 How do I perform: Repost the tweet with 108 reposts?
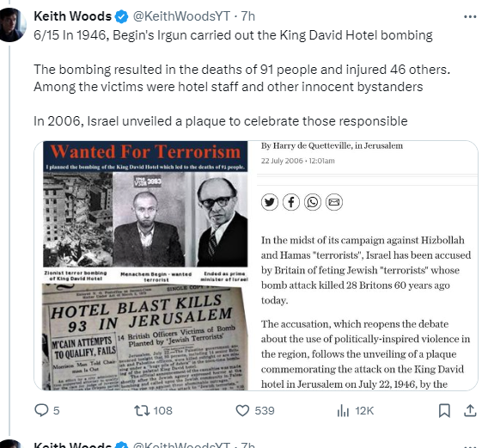(x=142, y=411)
